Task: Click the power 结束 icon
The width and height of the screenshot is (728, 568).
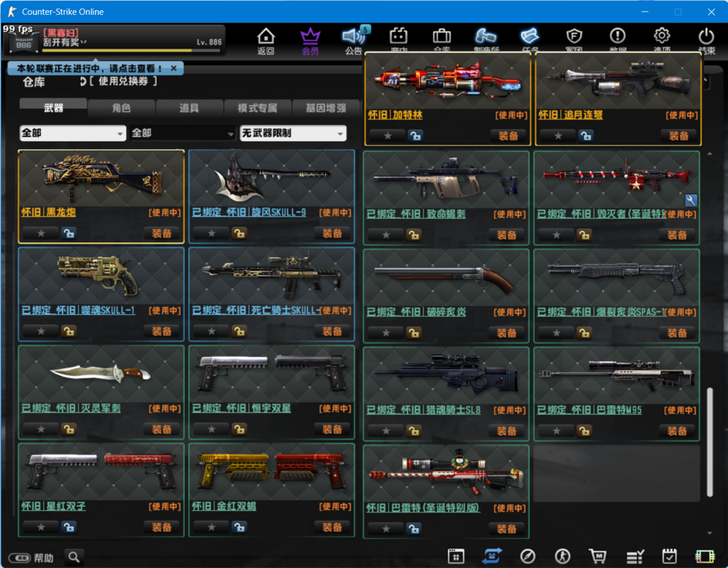Action: click(706, 36)
